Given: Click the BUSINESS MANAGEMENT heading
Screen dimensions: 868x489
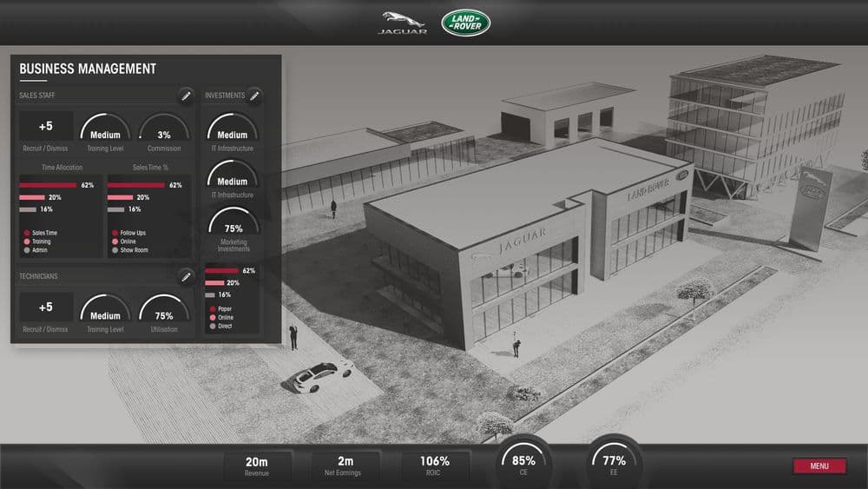Looking at the screenshot, I should click(x=88, y=69).
